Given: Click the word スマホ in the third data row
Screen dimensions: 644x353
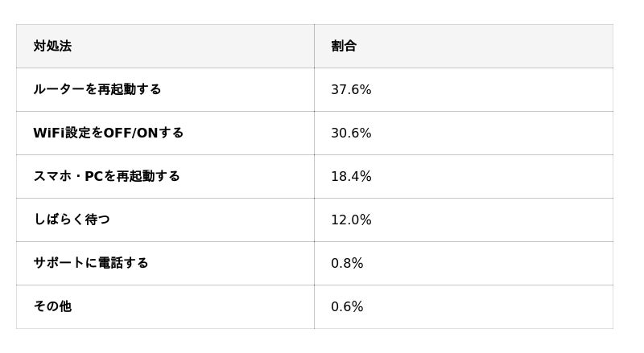Looking at the screenshot, I should tap(52, 177).
